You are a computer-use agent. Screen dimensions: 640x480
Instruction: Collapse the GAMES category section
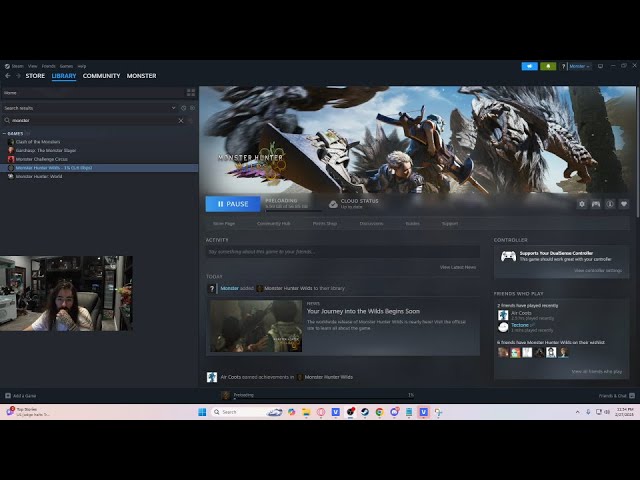pyautogui.click(x=4, y=133)
